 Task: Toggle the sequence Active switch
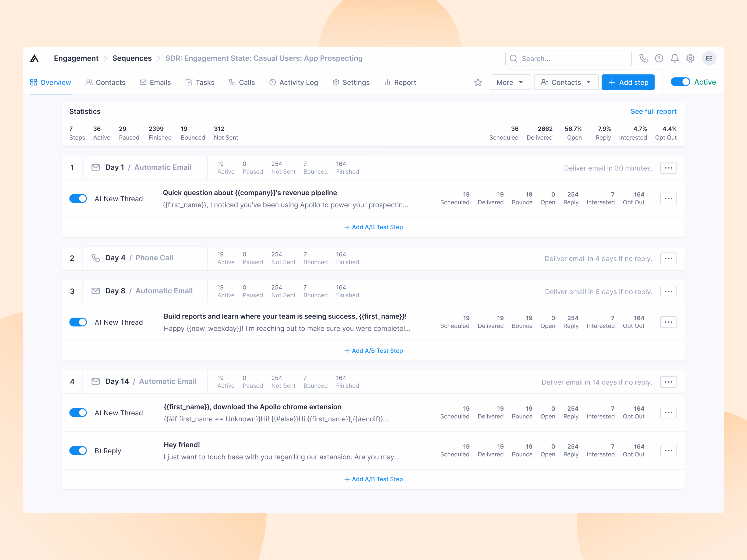coord(680,82)
